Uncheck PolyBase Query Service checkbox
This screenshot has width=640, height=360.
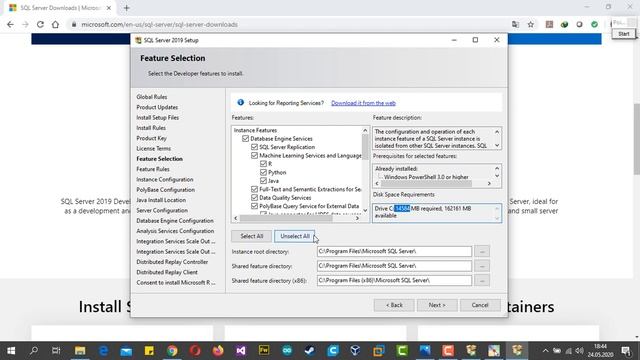pos(254,206)
